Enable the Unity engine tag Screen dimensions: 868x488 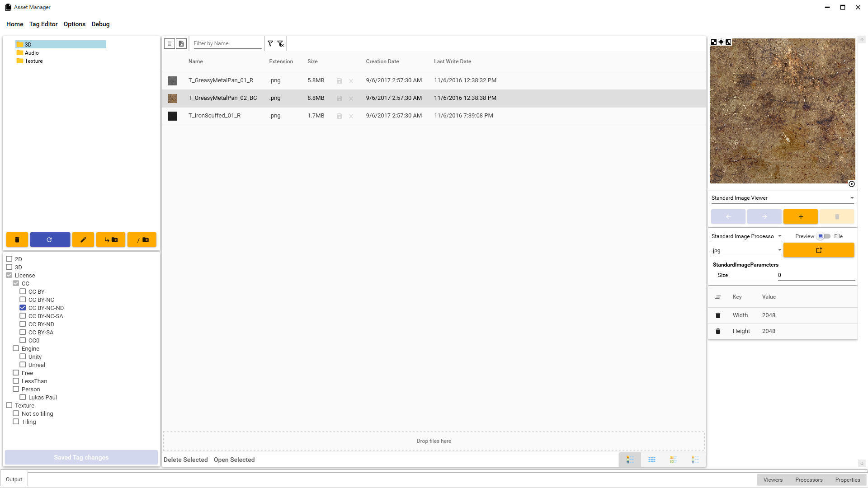coord(23,357)
